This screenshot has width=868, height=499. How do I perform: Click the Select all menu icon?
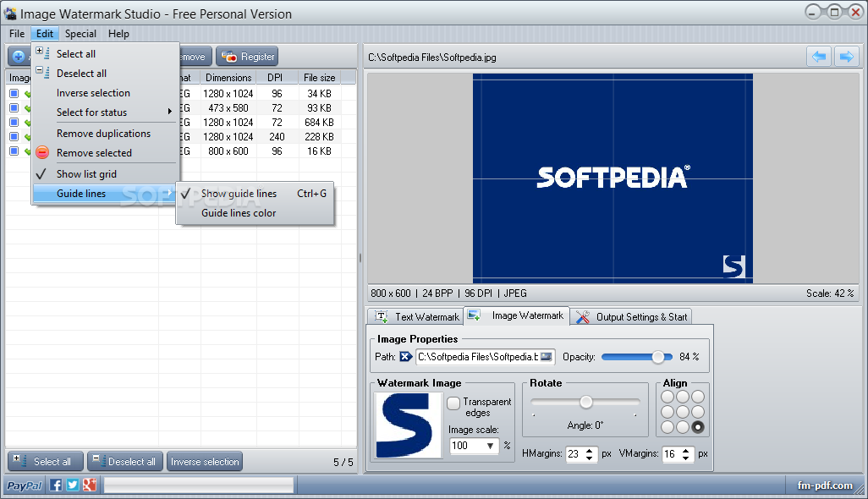tap(42, 53)
